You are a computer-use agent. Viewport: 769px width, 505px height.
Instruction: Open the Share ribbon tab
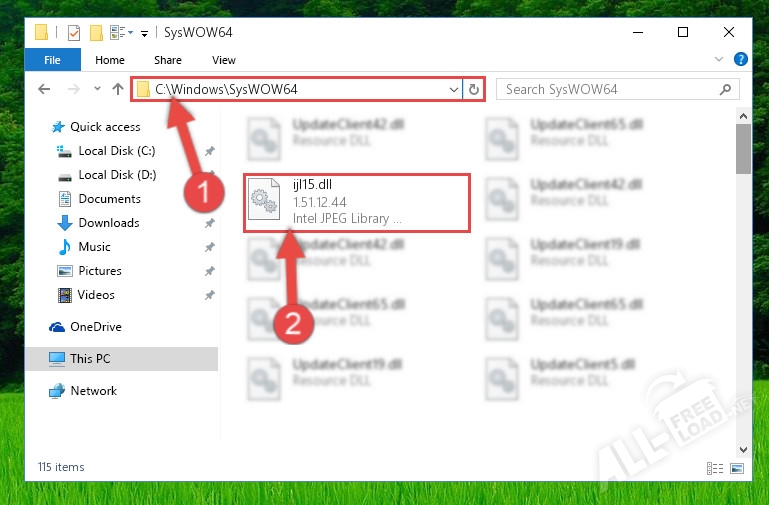pyautogui.click(x=167, y=60)
